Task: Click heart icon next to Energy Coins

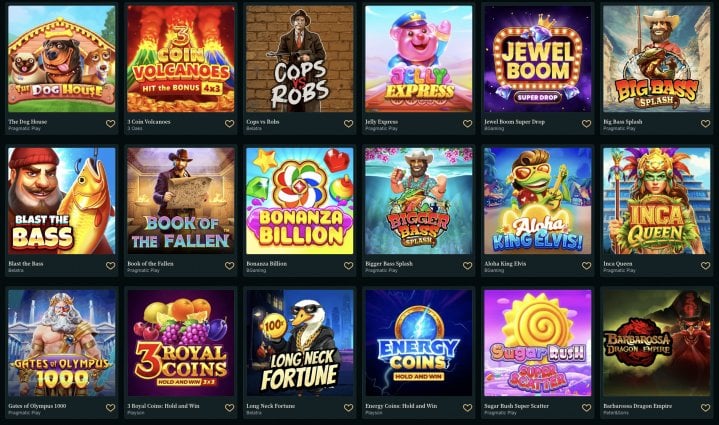Action: tap(467, 408)
